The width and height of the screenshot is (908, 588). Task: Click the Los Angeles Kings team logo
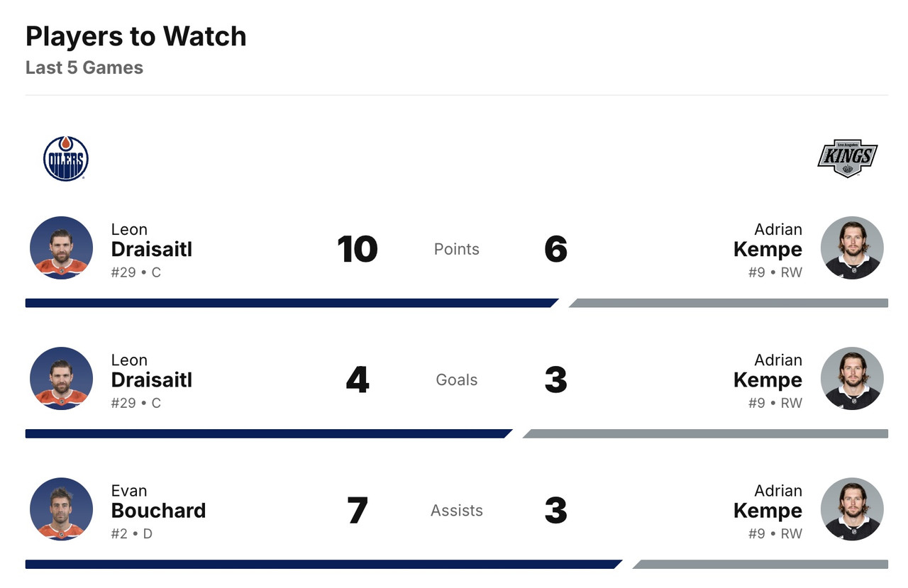(847, 157)
